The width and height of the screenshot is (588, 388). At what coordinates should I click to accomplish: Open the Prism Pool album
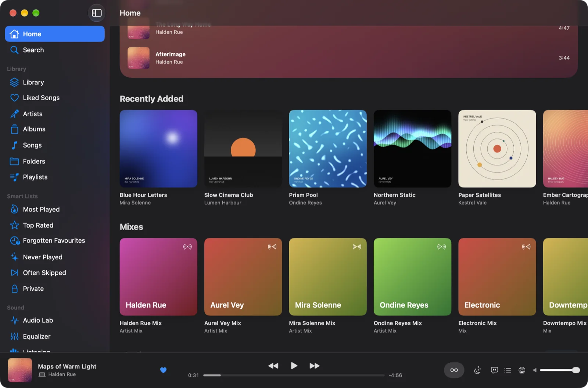328,149
